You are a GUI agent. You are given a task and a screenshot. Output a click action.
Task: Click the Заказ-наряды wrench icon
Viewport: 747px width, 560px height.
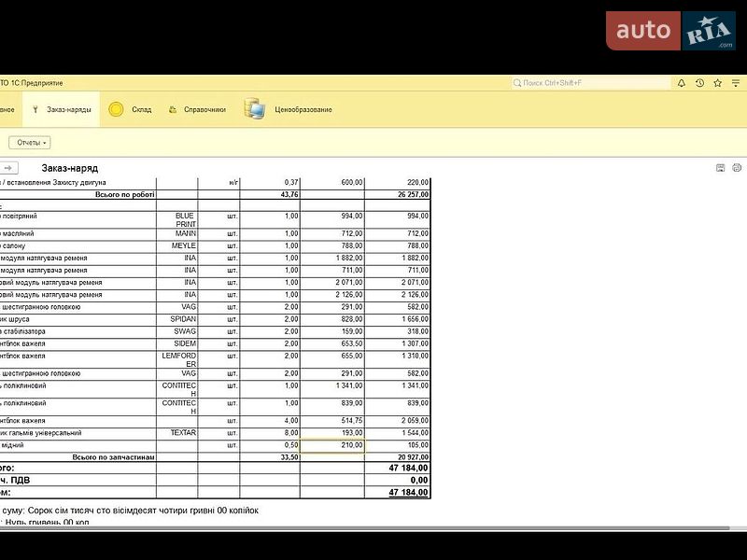coord(35,109)
